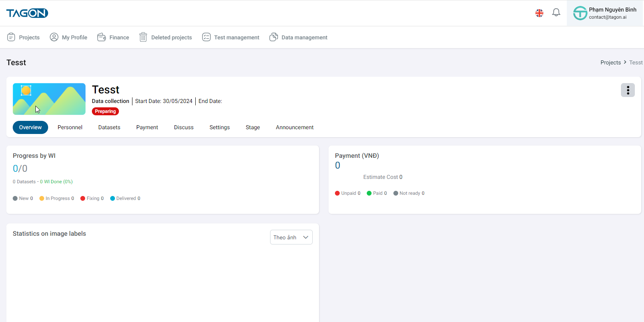Viewport: 644px width, 322px height.
Task: Open notifications bell
Action: click(556, 13)
